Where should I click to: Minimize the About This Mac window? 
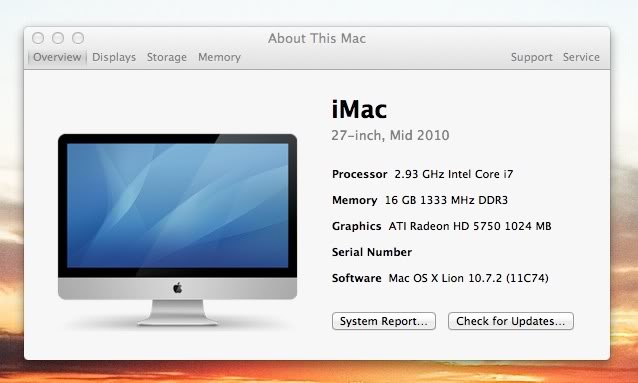click(x=58, y=38)
